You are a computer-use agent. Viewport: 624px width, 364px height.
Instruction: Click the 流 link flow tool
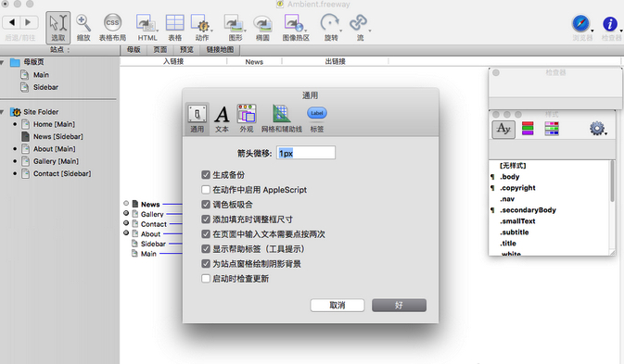click(x=359, y=27)
